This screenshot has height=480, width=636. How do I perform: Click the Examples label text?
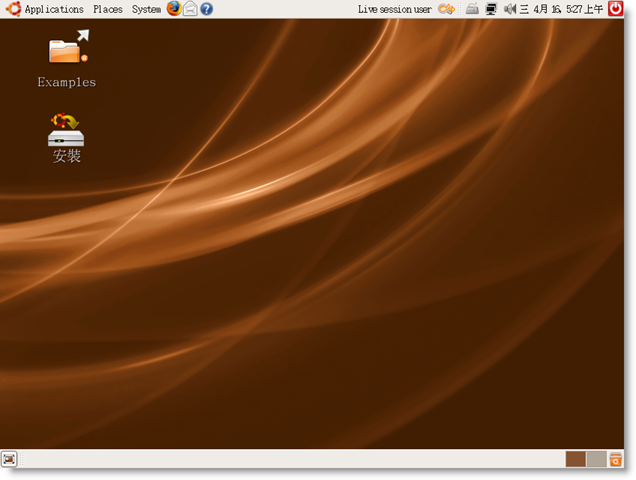click(67, 82)
